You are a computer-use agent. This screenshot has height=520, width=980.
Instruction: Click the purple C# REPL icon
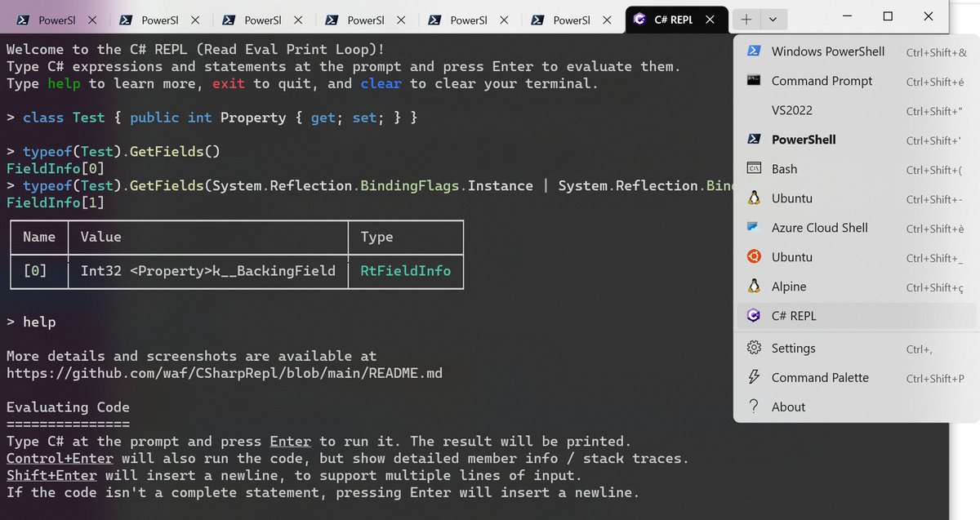coord(752,316)
